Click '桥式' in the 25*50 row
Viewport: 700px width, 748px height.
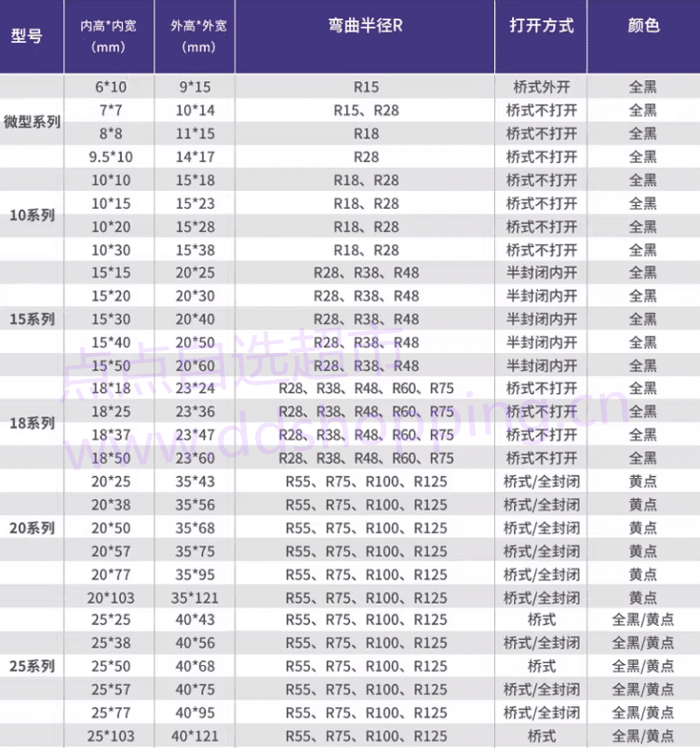tap(541, 666)
